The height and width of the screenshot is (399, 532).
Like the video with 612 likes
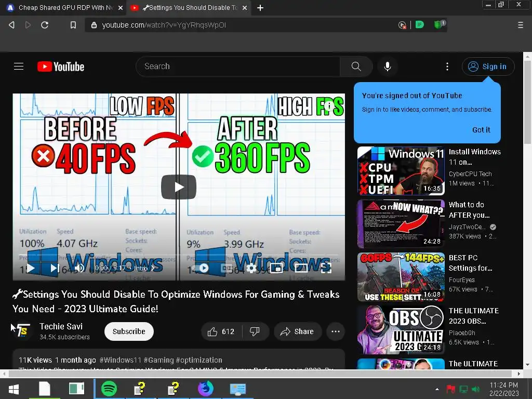pyautogui.click(x=221, y=331)
